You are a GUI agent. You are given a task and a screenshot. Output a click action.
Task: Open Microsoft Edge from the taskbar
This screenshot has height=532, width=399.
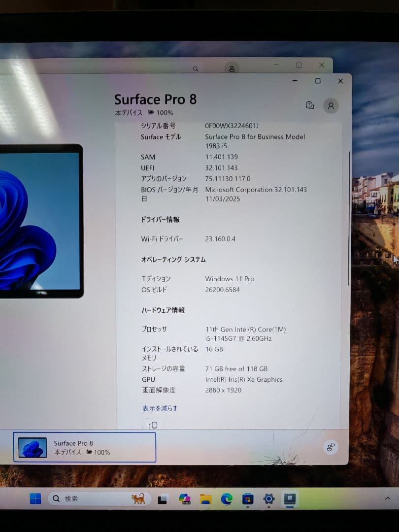pos(227,499)
